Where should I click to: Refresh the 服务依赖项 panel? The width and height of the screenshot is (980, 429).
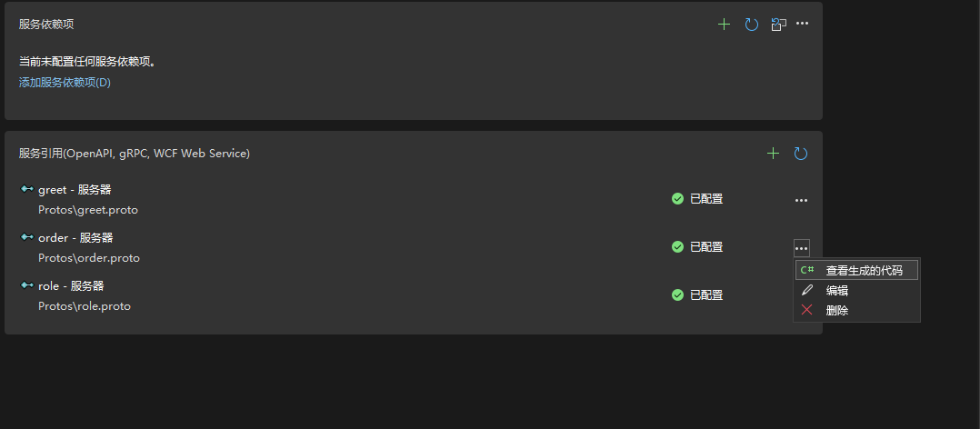[752, 25]
